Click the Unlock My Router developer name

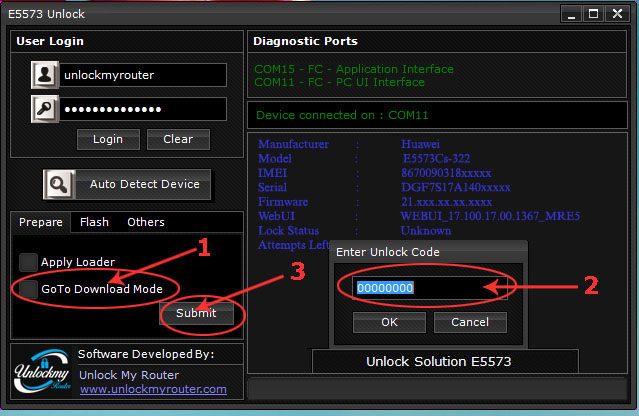coord(129,375)
